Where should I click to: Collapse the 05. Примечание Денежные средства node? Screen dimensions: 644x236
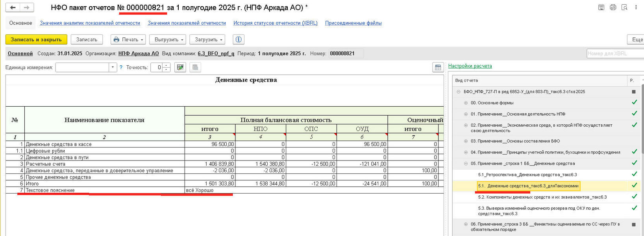pos(466,164)
